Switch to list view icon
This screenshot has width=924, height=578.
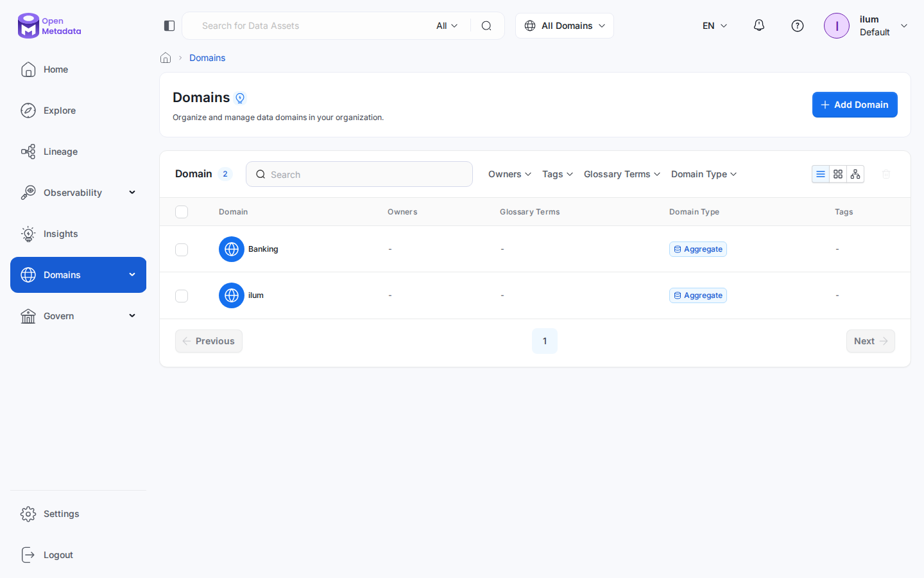pos(821,174)
